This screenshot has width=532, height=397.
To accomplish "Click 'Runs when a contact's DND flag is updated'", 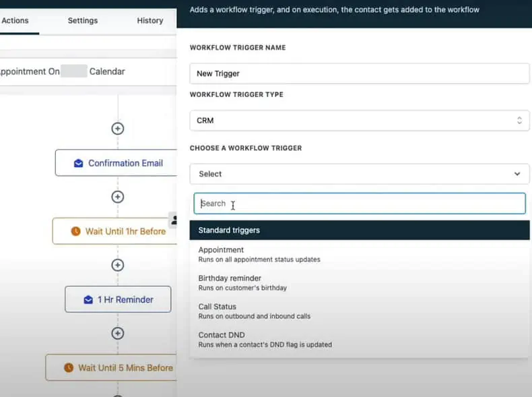I will click(265, 344).
